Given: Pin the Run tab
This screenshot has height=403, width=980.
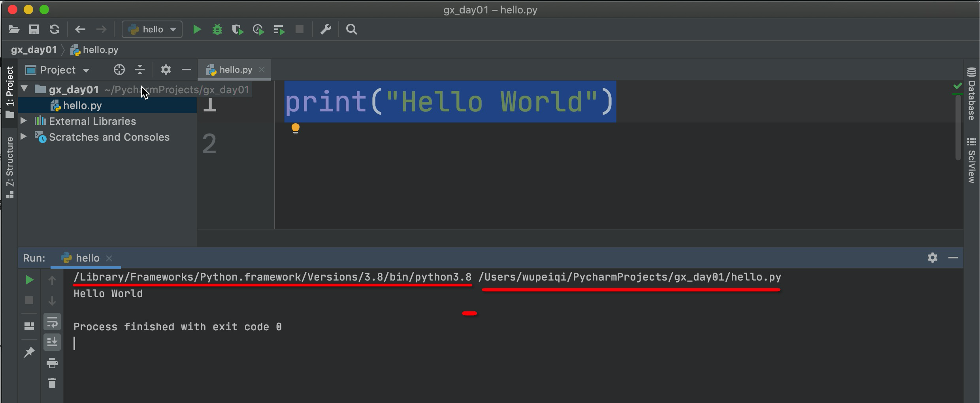Looking at the screenshot, I should coord(29,352).
